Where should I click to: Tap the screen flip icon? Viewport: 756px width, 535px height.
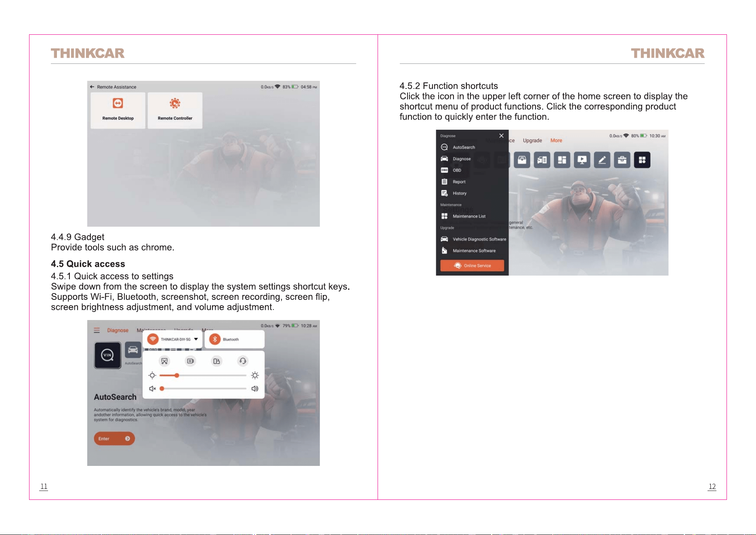click(x=217, y=361)
